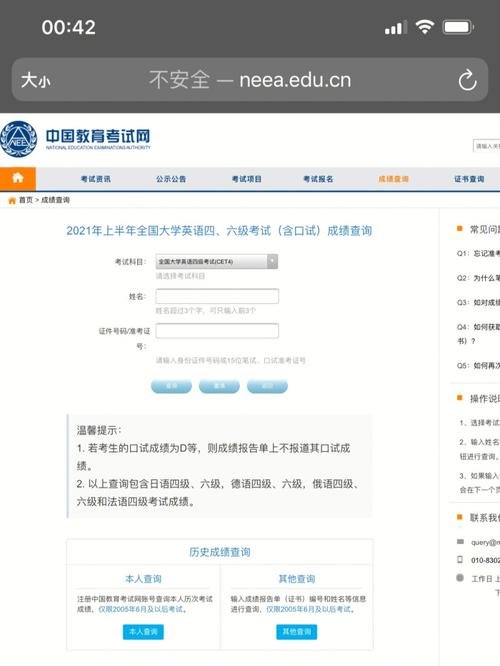Image resolution: width=500 pixels, height=666 pixels.
Task: Focus the 证件号码/准考证号 input field
Action: coord(217,330)
